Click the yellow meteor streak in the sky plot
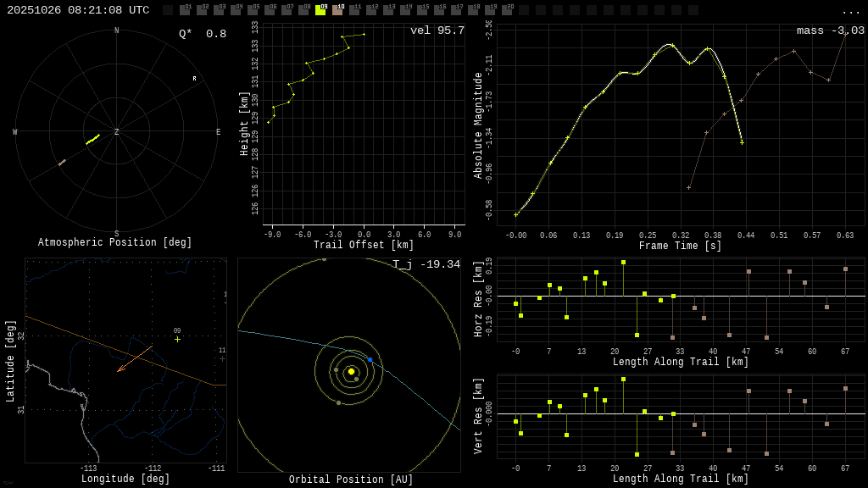 92,139
